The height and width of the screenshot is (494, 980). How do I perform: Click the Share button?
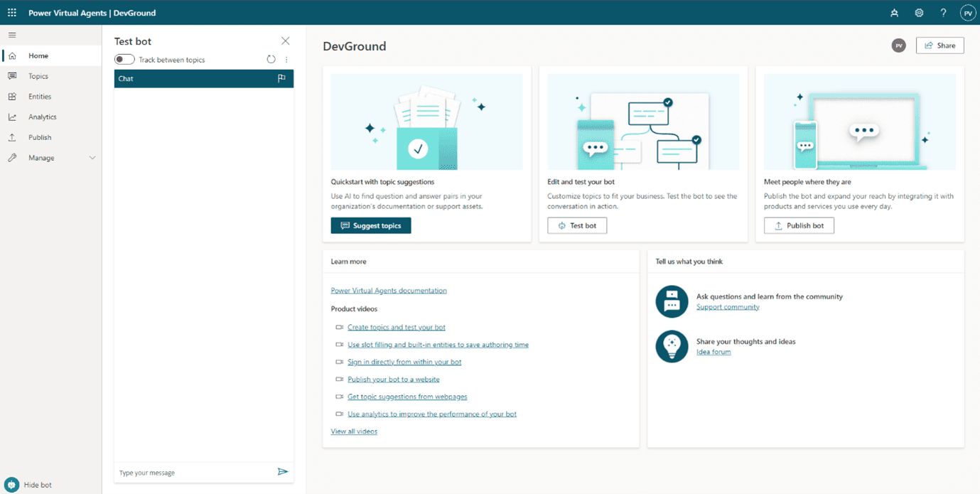(939, 45)
